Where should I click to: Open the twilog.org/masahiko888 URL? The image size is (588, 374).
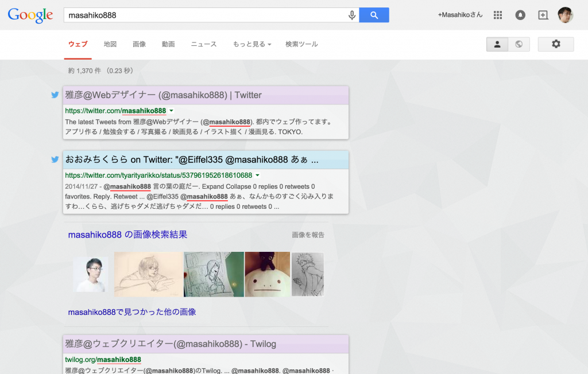coord(103,360)
